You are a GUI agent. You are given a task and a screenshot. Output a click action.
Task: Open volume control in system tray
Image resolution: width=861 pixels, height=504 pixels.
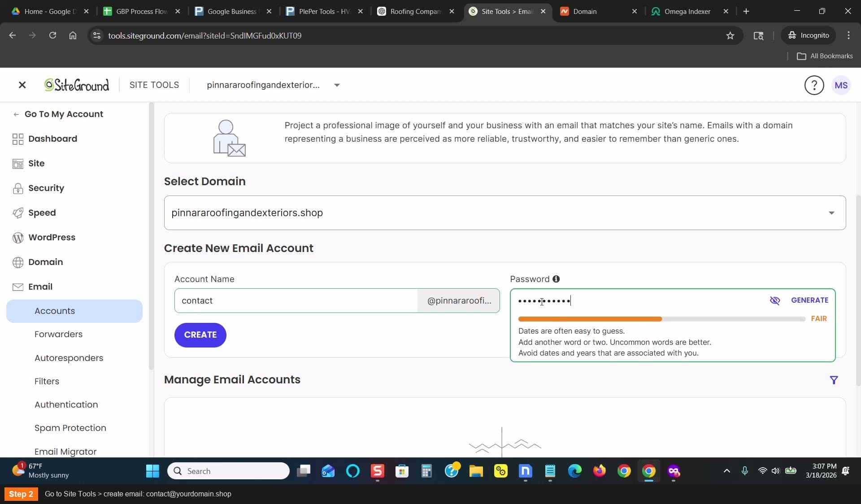(776, 471)
